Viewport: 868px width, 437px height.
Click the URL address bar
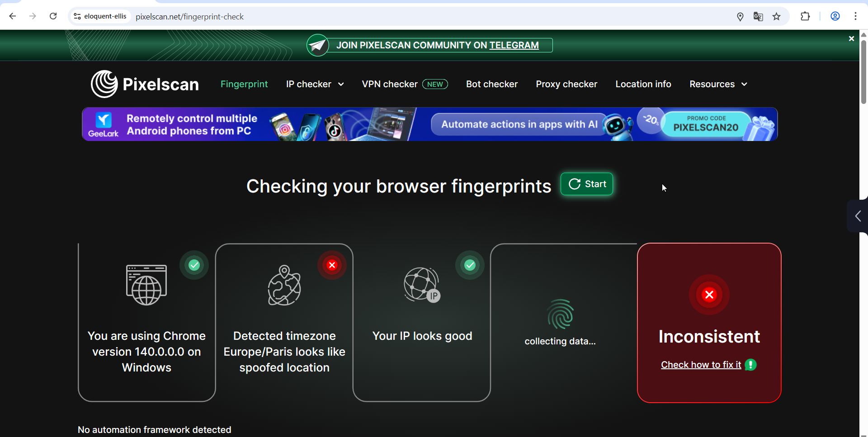point(429,17)
